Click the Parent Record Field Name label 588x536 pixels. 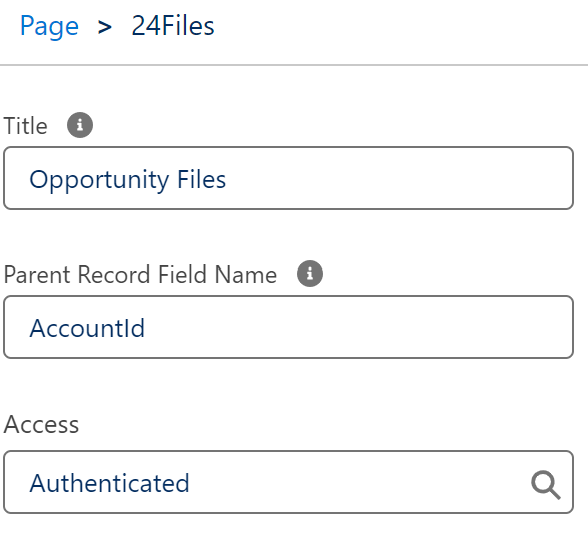tap(140, 274)
